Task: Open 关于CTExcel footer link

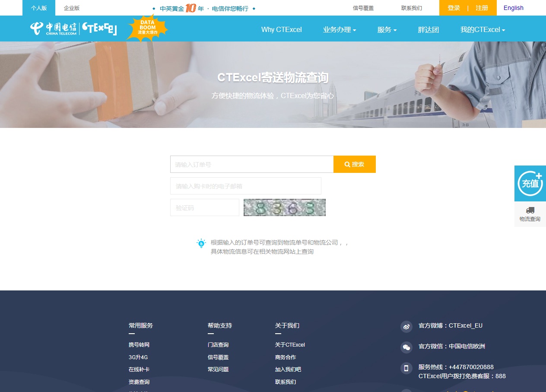Action: pos(290,345)
